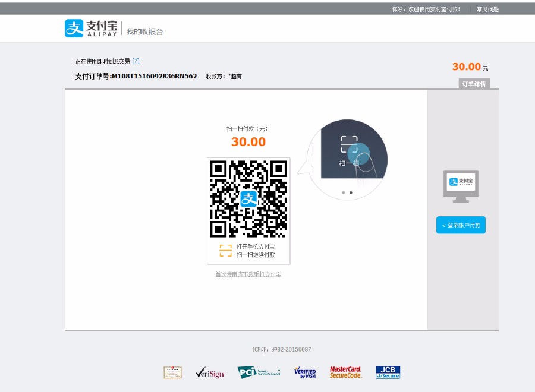Click 登录账户付款 blue button
Screen dimensions: 535x392
pyautogui.click(x=461, y=225)
